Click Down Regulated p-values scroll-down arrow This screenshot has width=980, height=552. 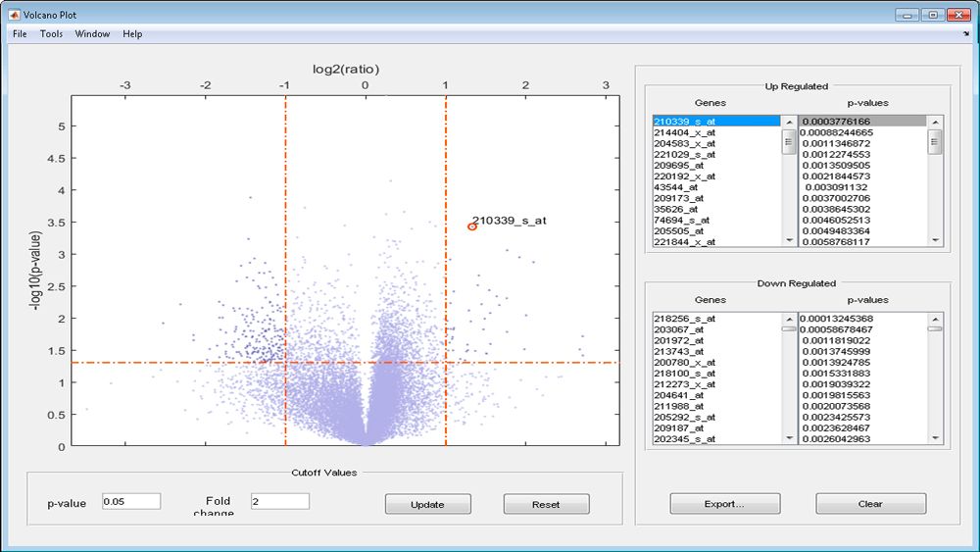tap(935, 437)
